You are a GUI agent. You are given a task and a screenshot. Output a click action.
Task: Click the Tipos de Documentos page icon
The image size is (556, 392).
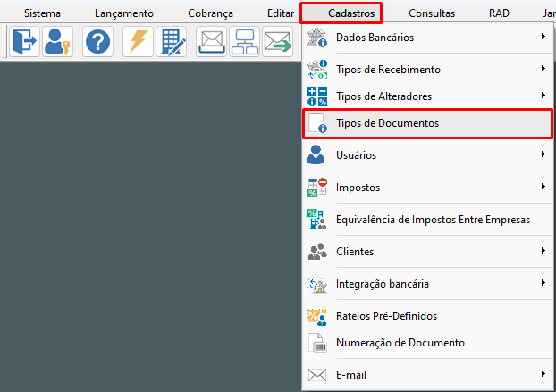click(317, 123)
